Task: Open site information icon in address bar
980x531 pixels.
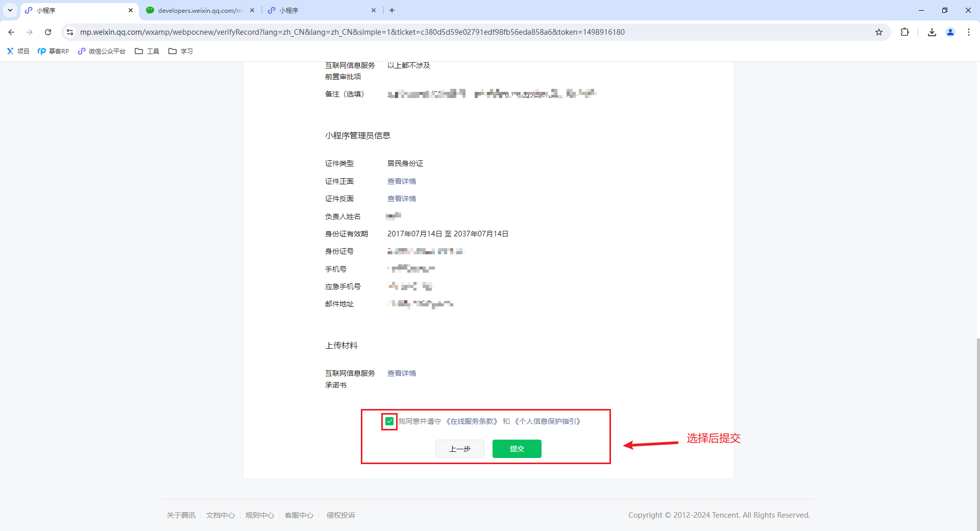Action: (x=70, y=32)
